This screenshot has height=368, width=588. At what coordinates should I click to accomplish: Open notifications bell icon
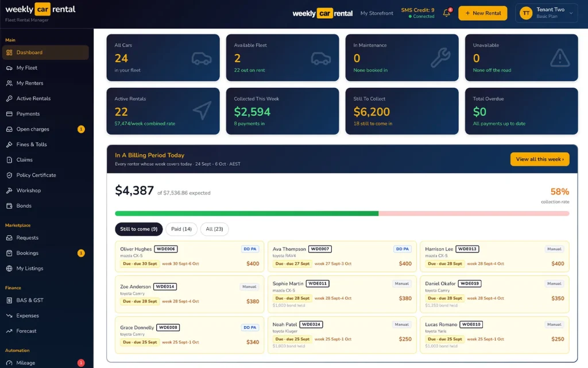click(x=446, y=13)
